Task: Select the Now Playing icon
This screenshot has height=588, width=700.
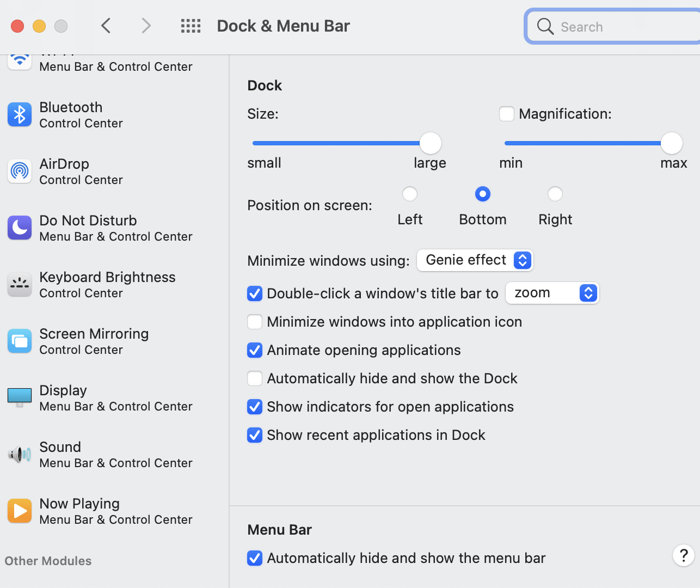Action: point(20,511)
